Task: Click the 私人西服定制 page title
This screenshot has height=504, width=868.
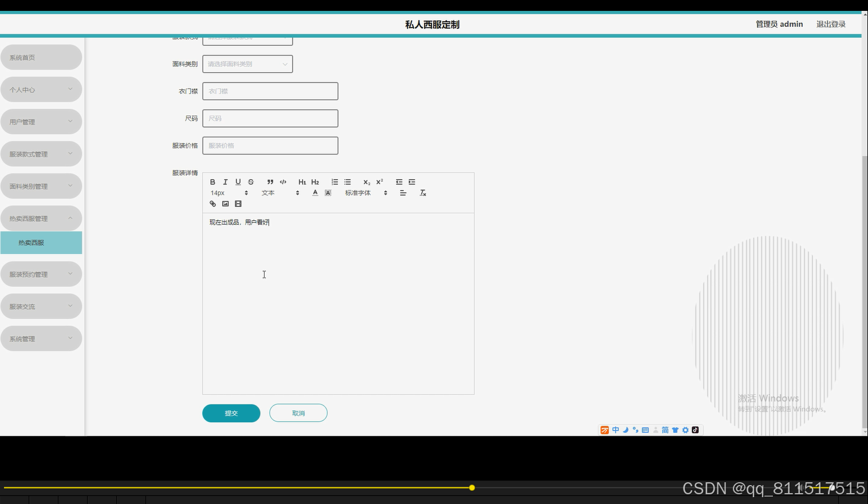Action: coord(432,25)
